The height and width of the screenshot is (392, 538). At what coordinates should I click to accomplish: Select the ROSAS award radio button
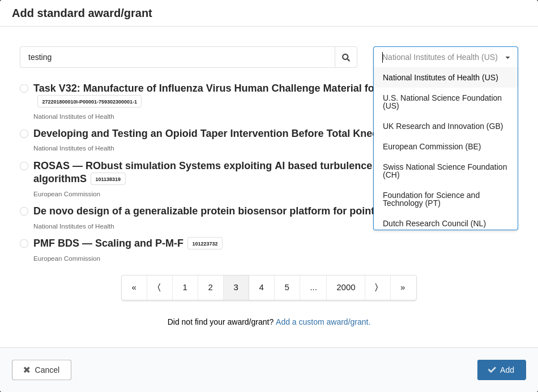(24, 166)
